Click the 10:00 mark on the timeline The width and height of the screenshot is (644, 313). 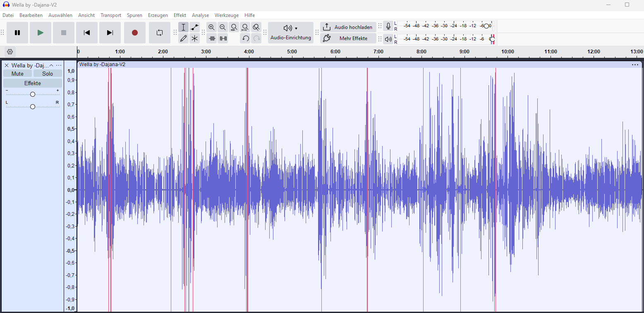point(508,52)
